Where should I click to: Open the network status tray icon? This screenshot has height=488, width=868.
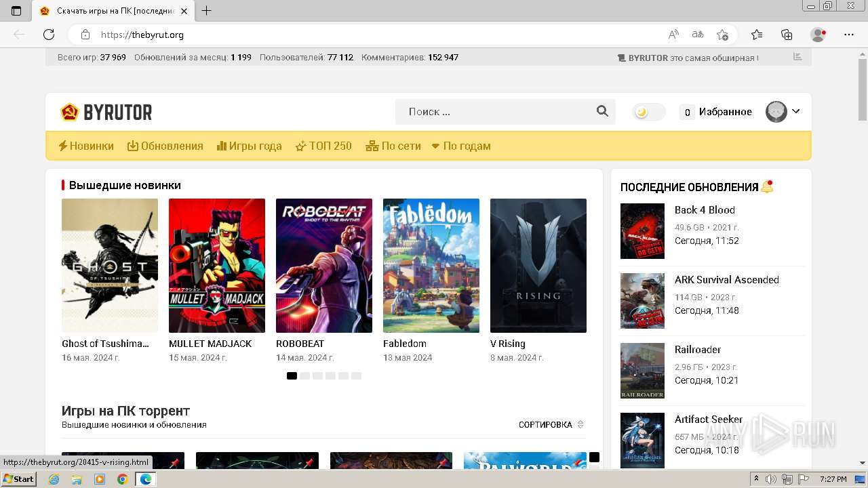[787, 479]
